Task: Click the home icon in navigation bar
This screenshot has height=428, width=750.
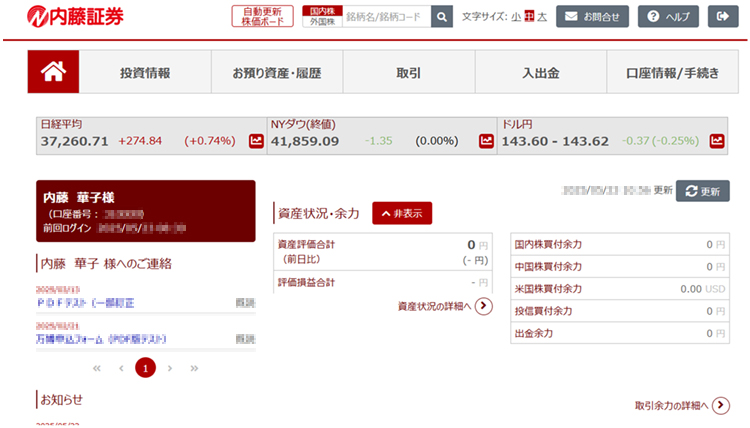Action: [53, 72]
